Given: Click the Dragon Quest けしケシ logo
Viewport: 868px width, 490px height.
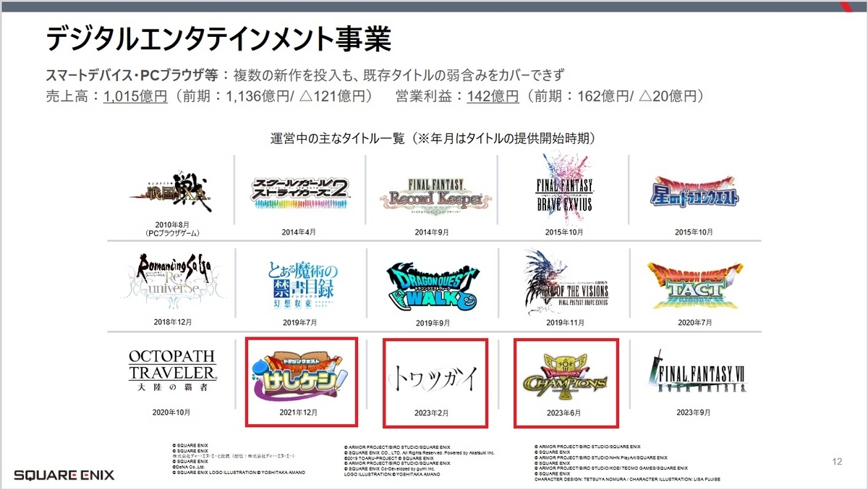Looking at the screenshot, I should (x=301, y=376).
